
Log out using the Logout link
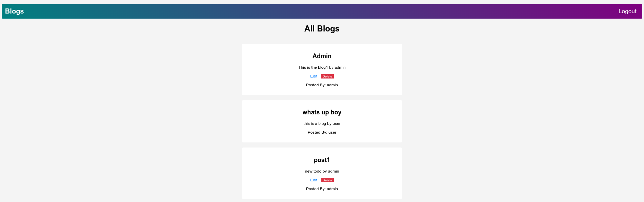(x=627, y=11)
